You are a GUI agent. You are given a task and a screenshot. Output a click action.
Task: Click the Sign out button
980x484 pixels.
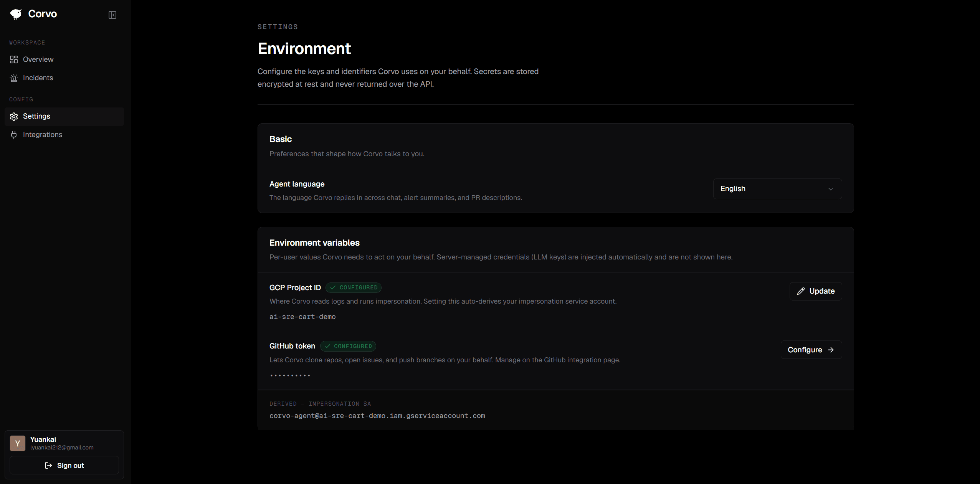(x=64, y=465)
